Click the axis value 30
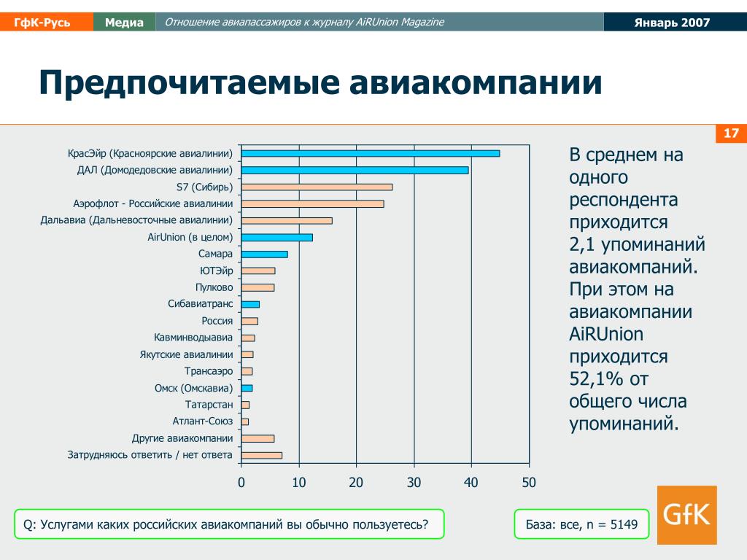 click(x=414, y=483)
